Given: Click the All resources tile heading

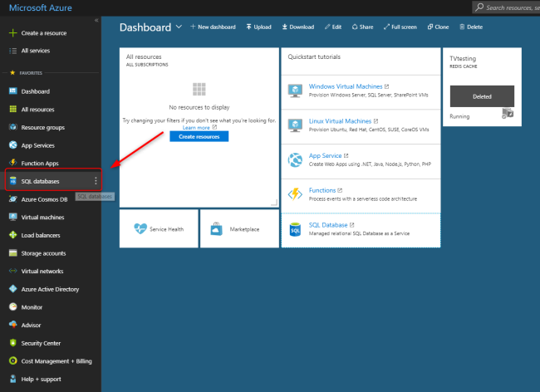Looking at the screenshot, I should click(x=144, y=56).
